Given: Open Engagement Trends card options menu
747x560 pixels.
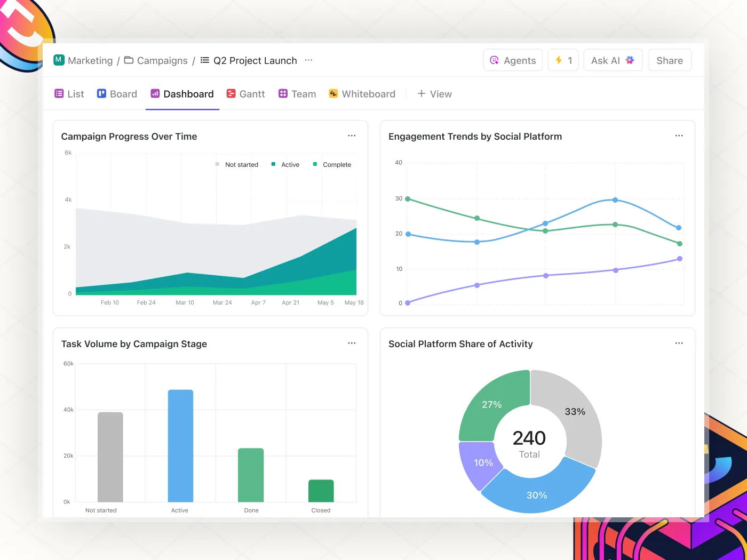Looking at the screenshot, I should point(679,136).
